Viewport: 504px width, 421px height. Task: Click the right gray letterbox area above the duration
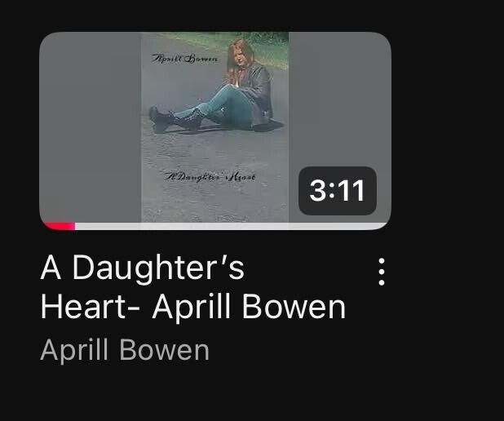click(340, 99)
